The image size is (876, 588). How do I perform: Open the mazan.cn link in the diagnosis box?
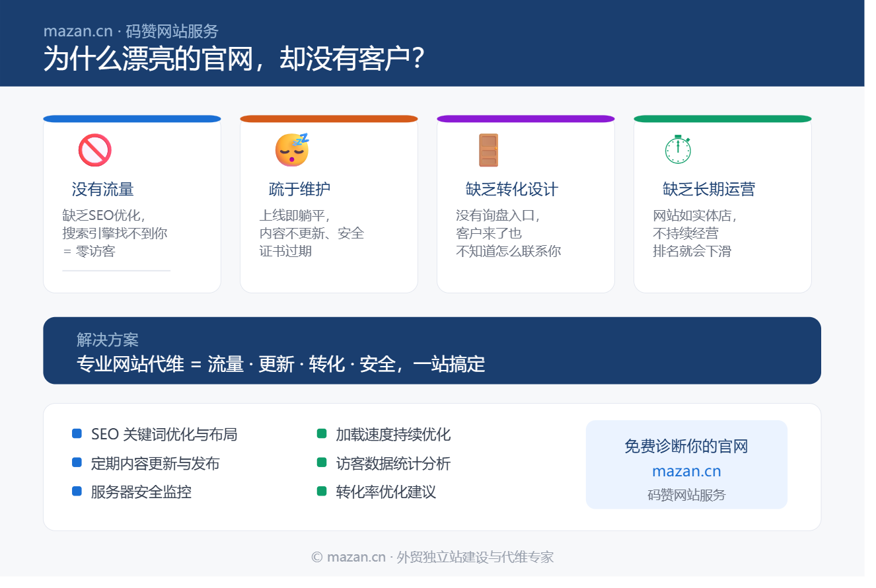click(x=686, y=471)
